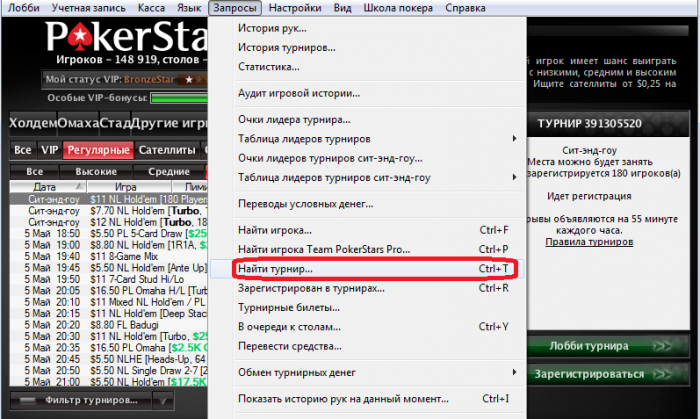
Task: Open the dropdown arrow beside Фильтр турниров
Action: coord(163,400)
